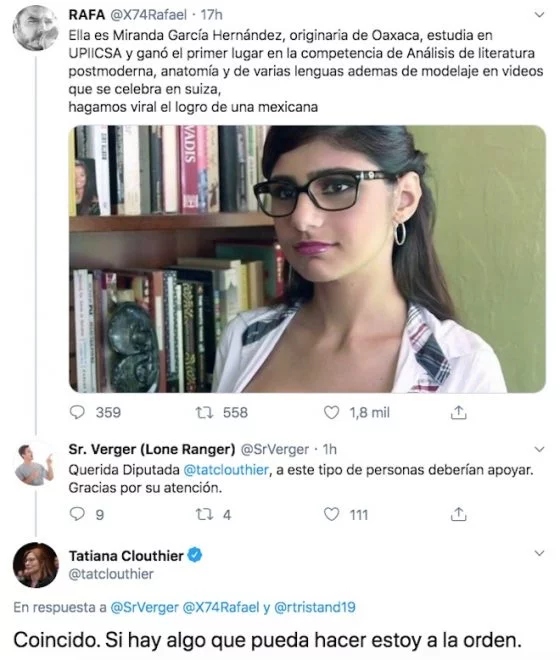Share Sr. Verger's tweet via share icon
This screenshot has height=660, width=560.
[459, 514]
